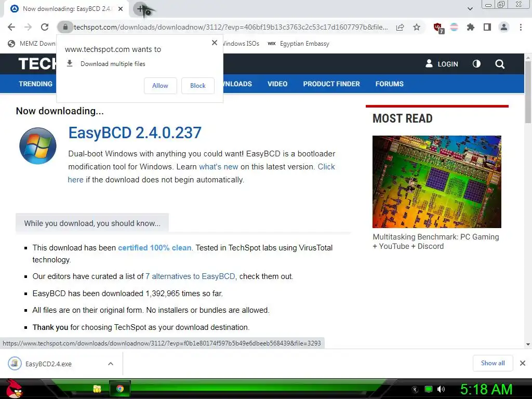This screenshot has width=532, height=399.
Task: Click the striped flag extension icon
Action: coord(454,27)
